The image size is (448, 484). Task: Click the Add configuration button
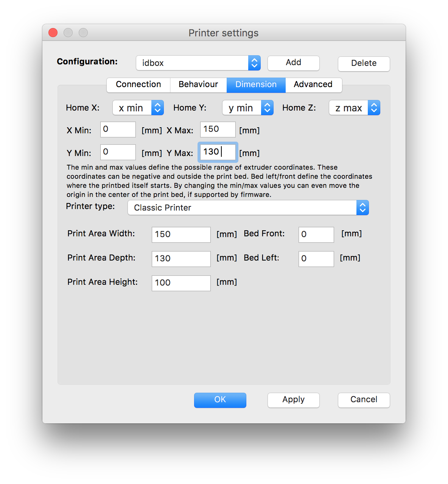tap(293, 63)
